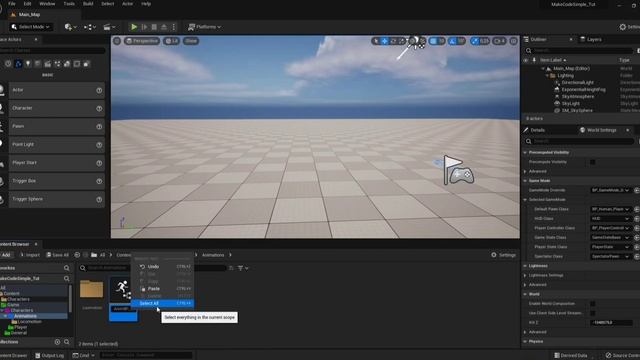Expand the Lightmass Settings row
640x360 pixels.
[x=526, y=275]
